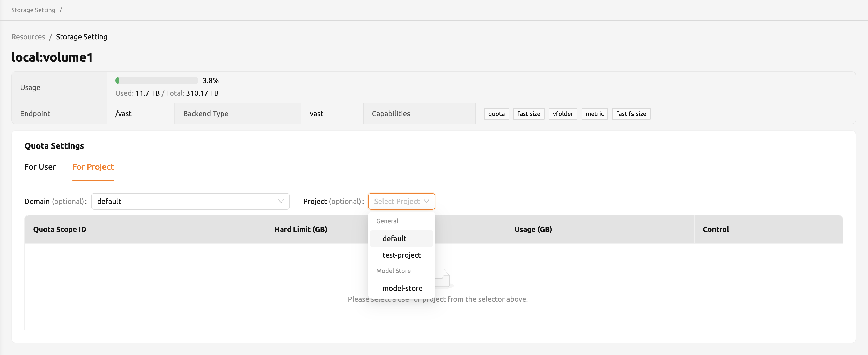
Task: Click the 3.8% usage percentage text
Action: (x=211, y=80)
